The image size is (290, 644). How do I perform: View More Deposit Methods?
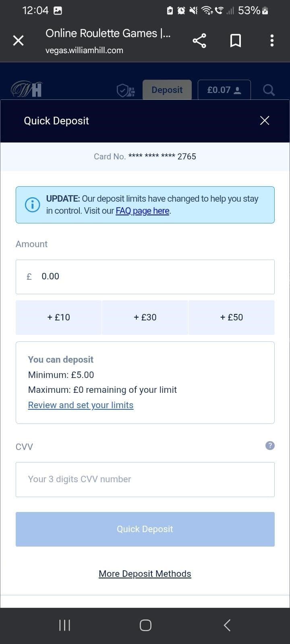(x=145, y=573)
